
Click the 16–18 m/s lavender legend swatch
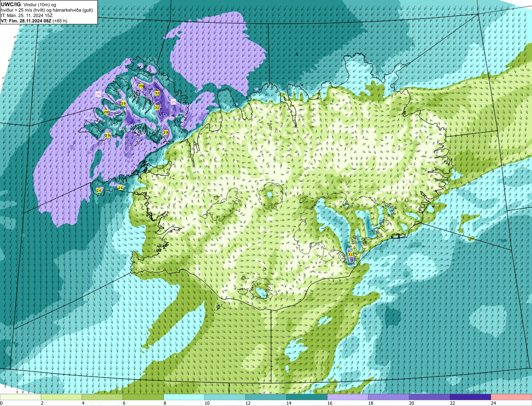point(348,397)
